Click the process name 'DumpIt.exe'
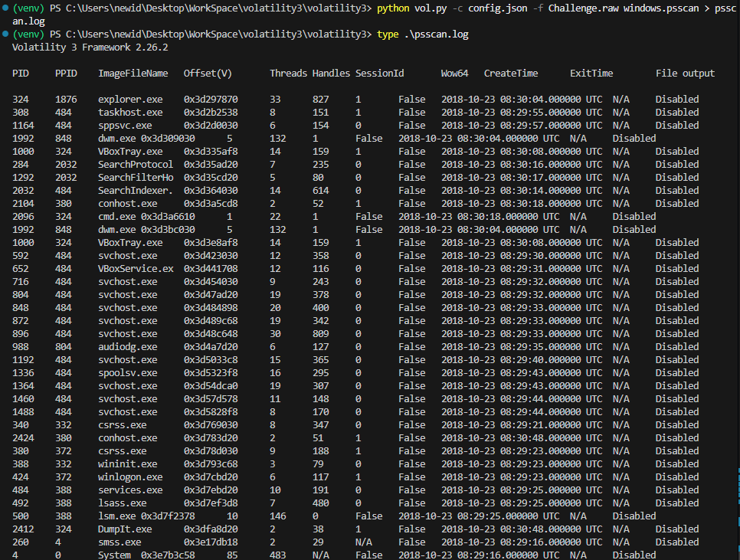Screen dimensions: 740x560 point(125,529)
